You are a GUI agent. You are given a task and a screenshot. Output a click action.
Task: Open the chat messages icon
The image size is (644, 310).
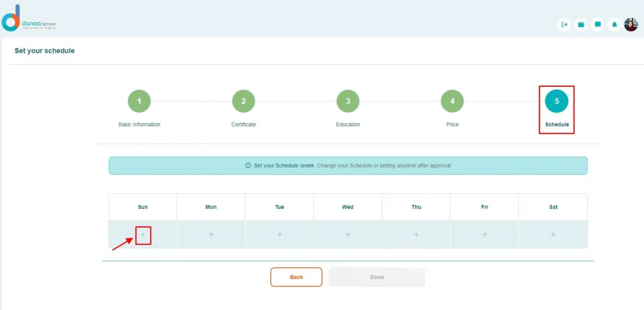597,25
